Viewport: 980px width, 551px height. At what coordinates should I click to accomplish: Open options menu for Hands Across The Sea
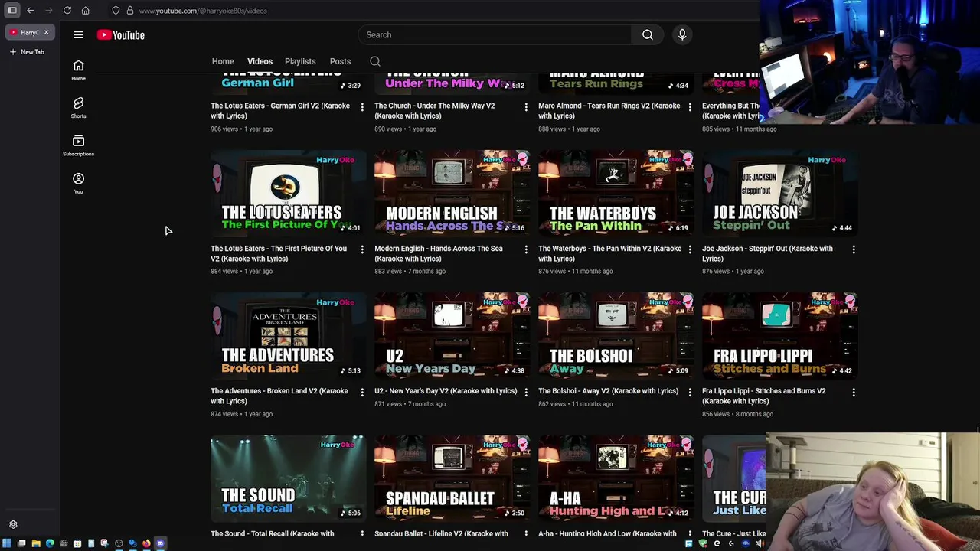coord(526,249)
